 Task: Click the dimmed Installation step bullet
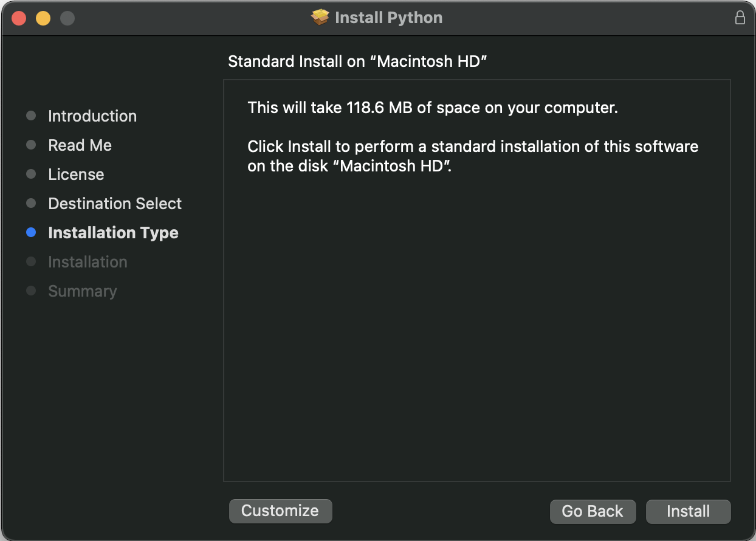click(32, 262)
